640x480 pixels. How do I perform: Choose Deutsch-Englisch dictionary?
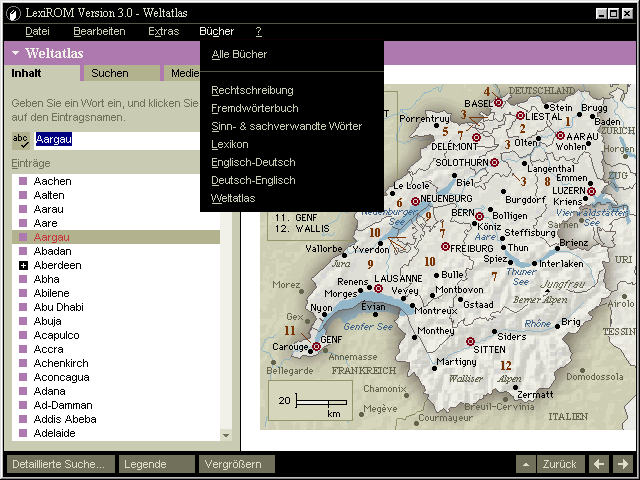[x=253, y=180]
